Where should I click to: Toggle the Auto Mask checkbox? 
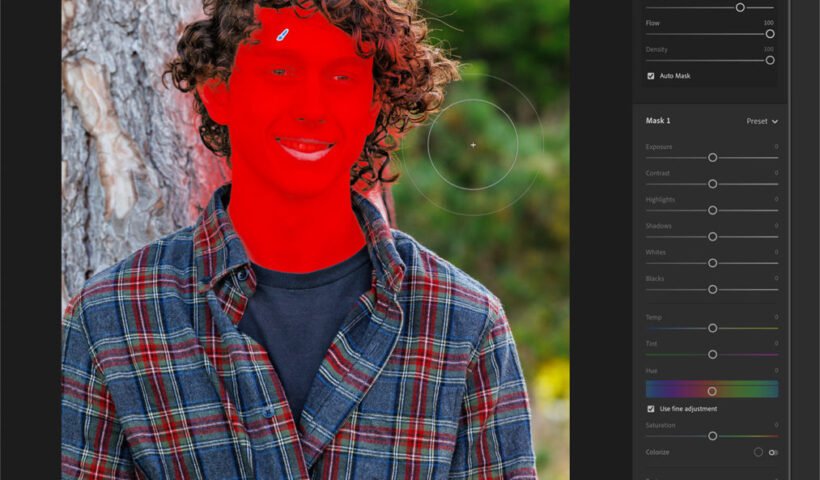[x=651, y=76]
